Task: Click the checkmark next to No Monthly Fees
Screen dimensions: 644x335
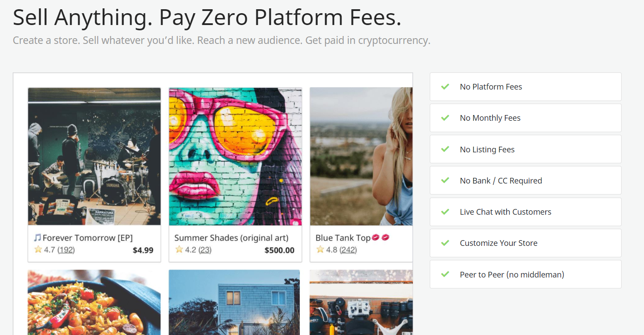Action: (445, 118)
